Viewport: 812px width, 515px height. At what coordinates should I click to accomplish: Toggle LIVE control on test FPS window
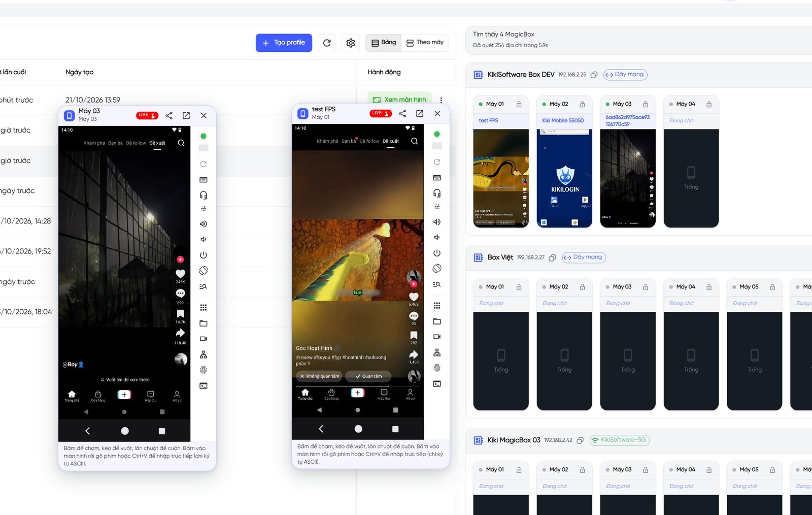381,113
